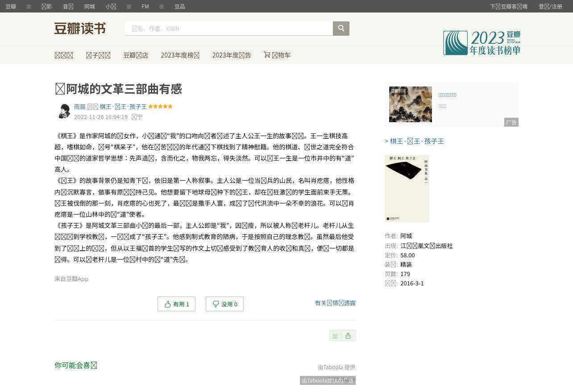Click the 你可能会喜 heading
This screenshot has height=392, width=573.
(76, 365)
